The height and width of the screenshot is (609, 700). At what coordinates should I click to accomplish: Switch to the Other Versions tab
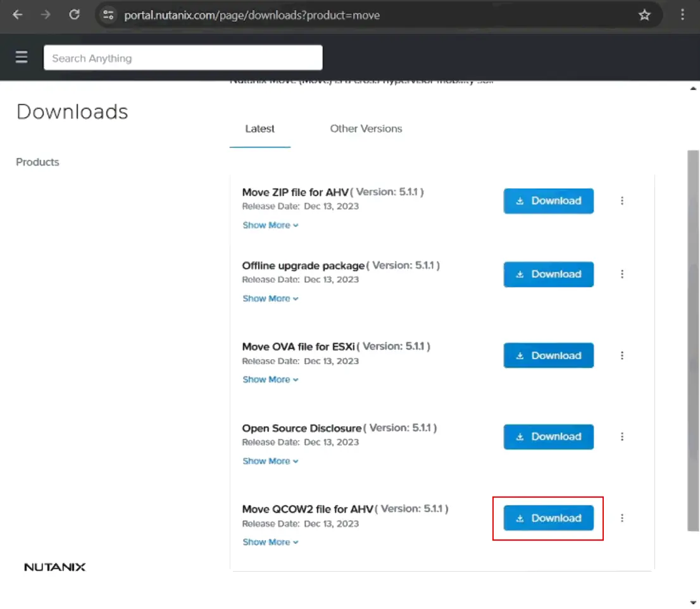[366, 129]
